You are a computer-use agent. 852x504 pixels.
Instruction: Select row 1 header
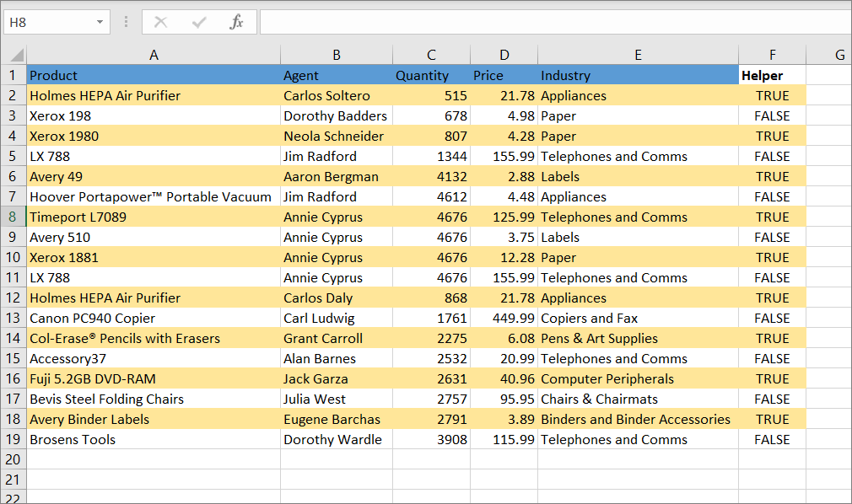click(13, 75)
